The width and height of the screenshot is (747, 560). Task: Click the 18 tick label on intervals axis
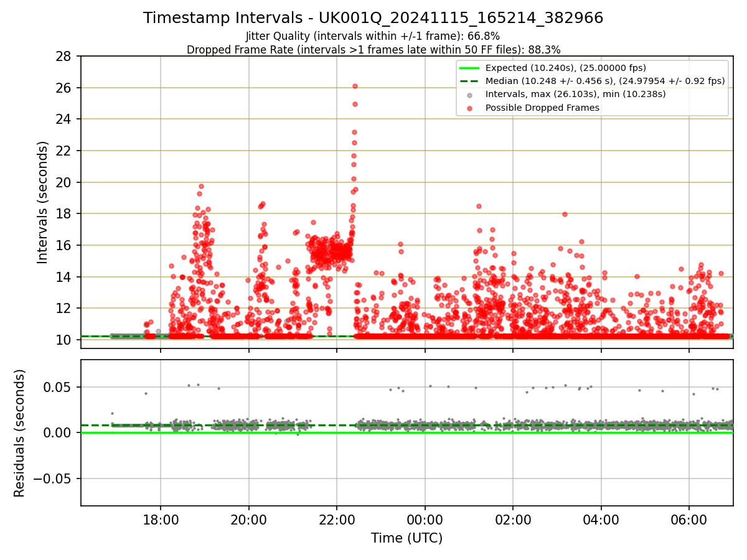[x=63, y=213]
